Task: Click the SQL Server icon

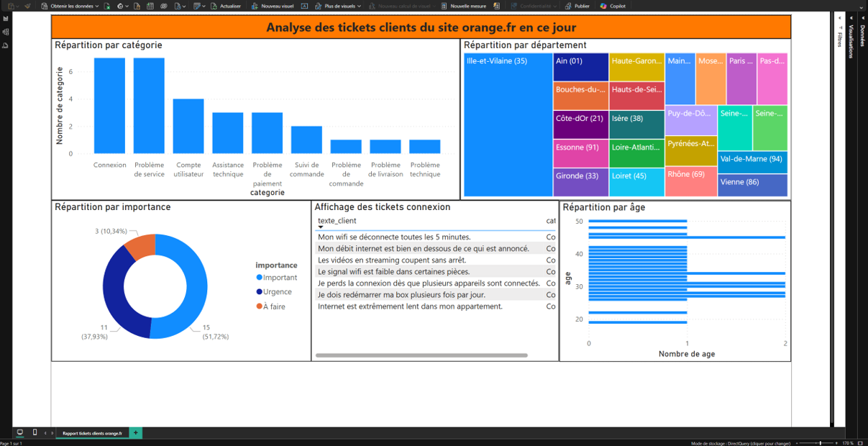Action: tap(137, 6)
